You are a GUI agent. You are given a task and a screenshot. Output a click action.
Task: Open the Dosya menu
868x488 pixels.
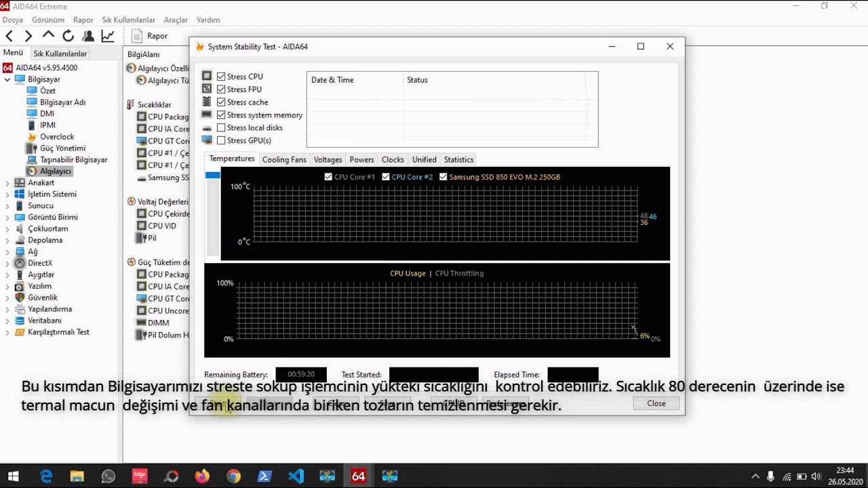pyautogui.click(x=13, y=20)
